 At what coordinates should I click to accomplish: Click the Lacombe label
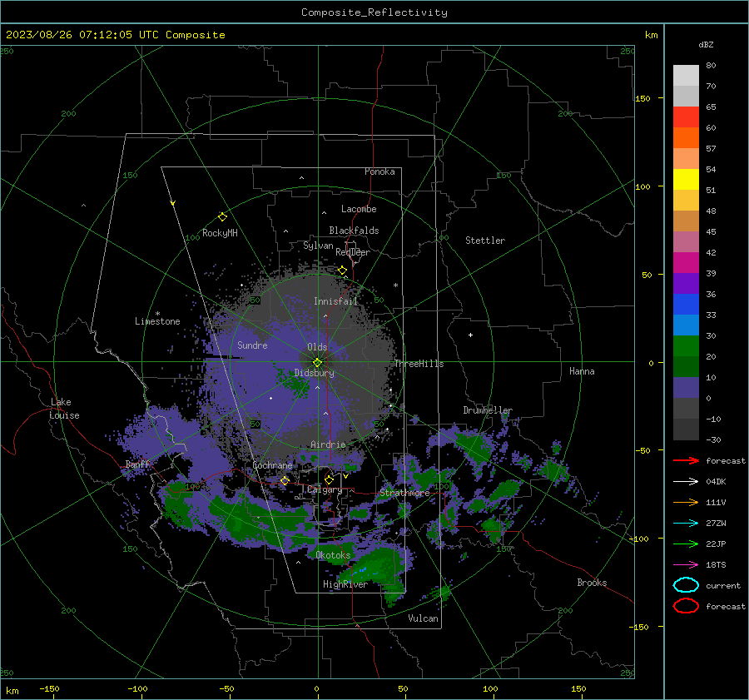[358, 209]
